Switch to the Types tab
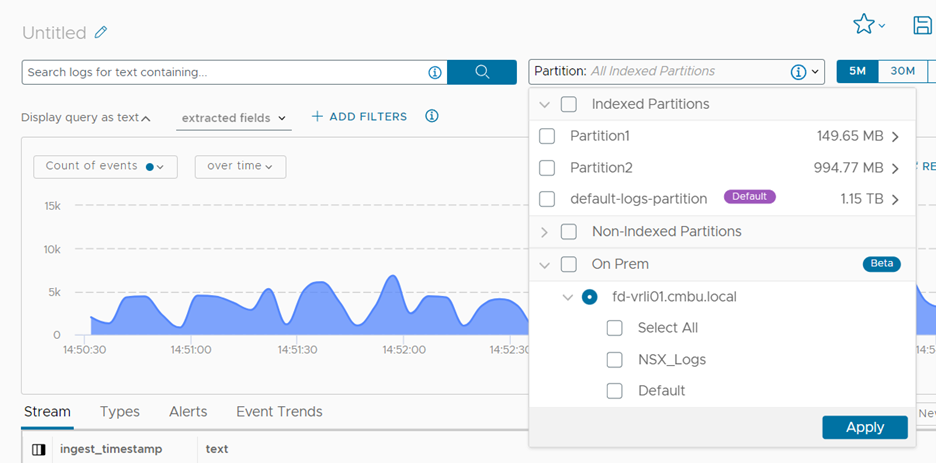The image size is (936, 463). [120, 411]
